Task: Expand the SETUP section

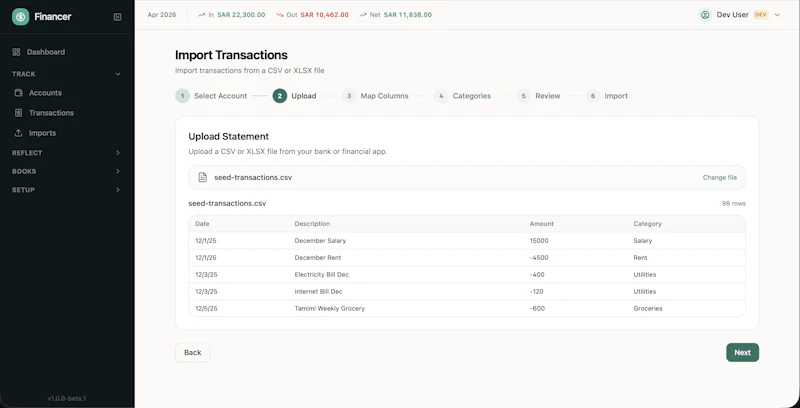Action: [x=67, y=190]
